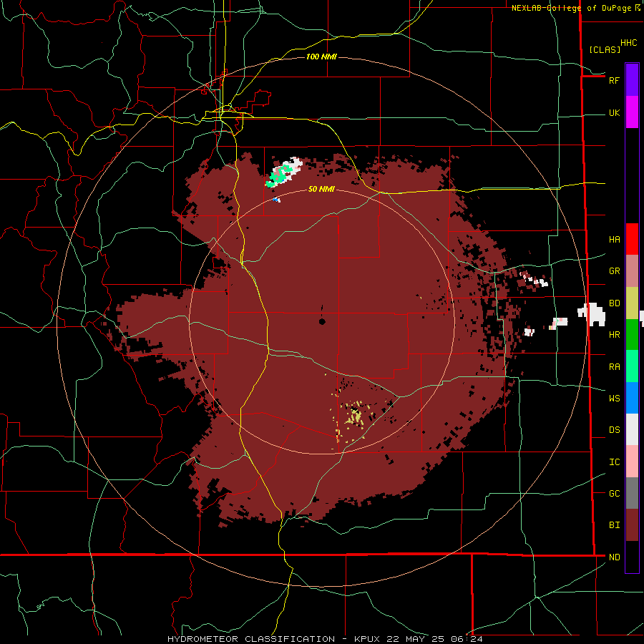Viewport: 644px width, 644px height.
Task: Click the radar site black dot at center
Action: point(322,321)
